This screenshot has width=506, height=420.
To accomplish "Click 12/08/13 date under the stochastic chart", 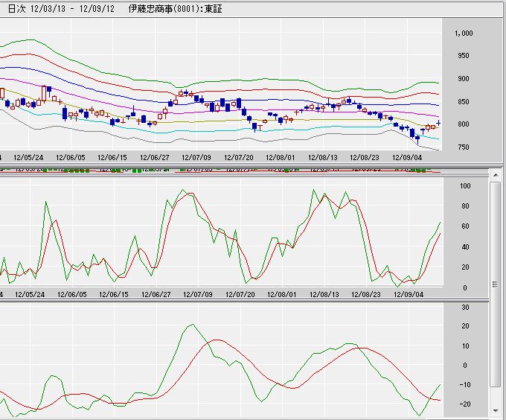I will pos(324,294).
